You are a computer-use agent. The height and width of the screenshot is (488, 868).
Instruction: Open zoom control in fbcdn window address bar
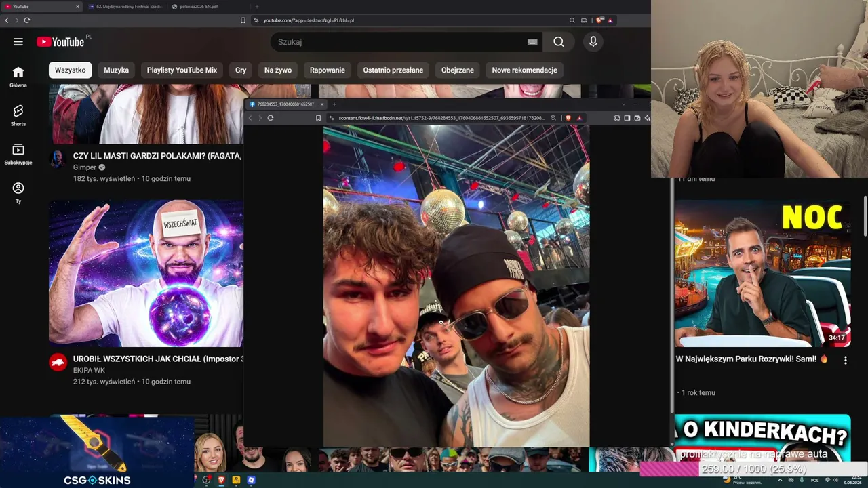(553, 118)
